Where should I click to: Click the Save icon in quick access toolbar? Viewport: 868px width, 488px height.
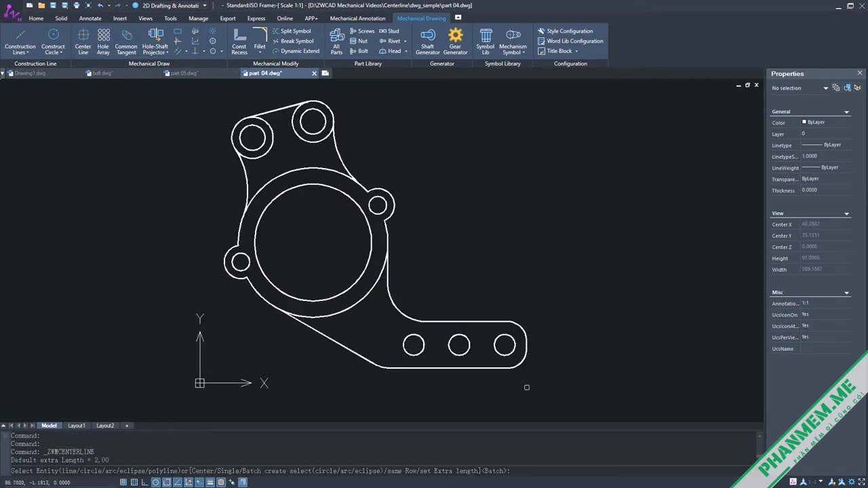(53, 5)
